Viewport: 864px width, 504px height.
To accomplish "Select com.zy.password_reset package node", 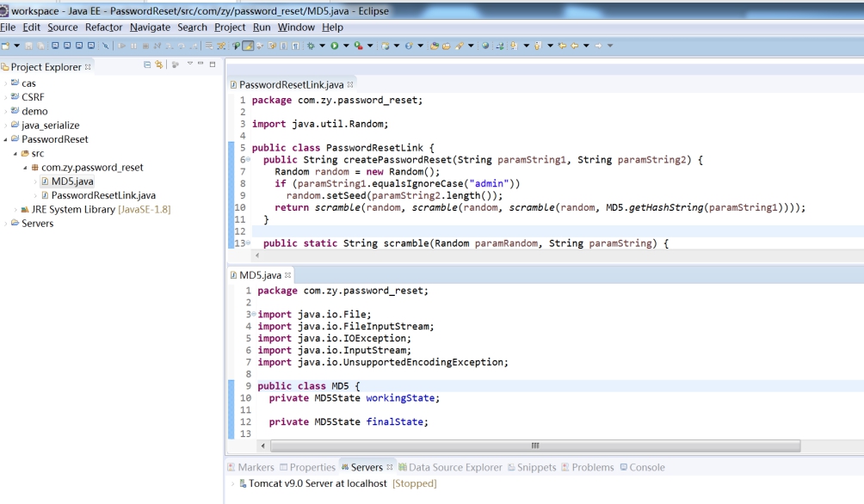I will click(x=92, y=167).
